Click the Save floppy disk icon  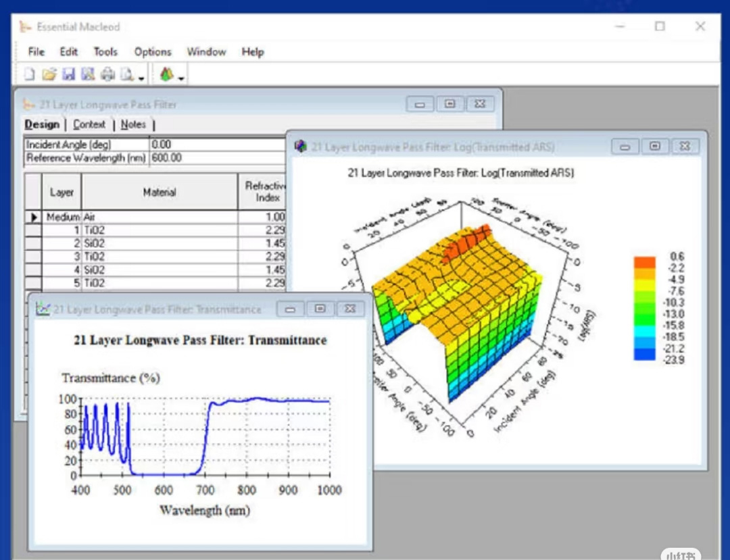point(68,75)
